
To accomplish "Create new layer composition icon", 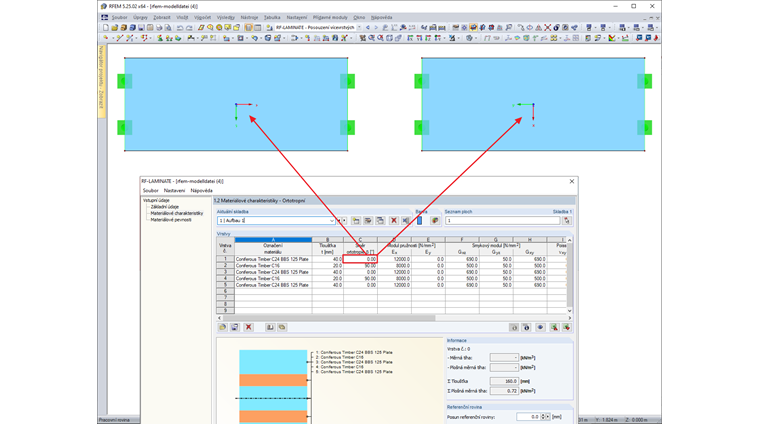I will pyautogui.click(x=356, y=220).
